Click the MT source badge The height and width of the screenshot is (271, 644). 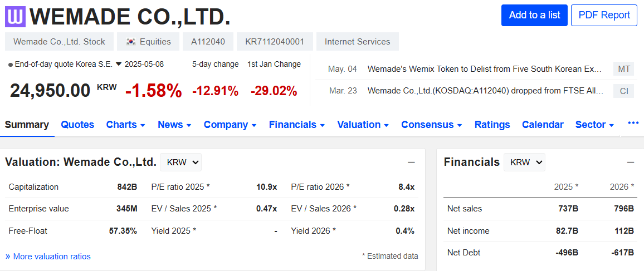click(x=624, y=69)
